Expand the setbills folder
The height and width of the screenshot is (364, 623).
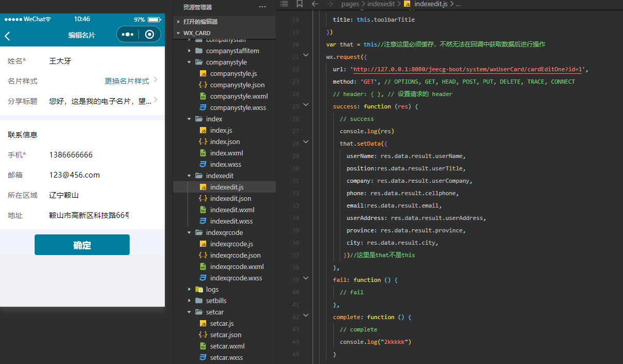[216, 301]
